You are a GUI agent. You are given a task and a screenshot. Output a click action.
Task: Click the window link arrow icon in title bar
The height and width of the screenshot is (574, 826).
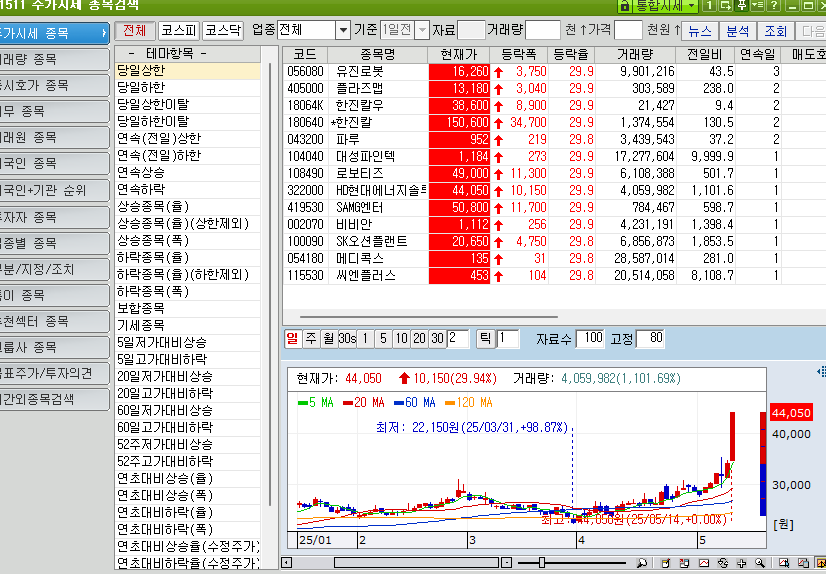coord(725,6)
